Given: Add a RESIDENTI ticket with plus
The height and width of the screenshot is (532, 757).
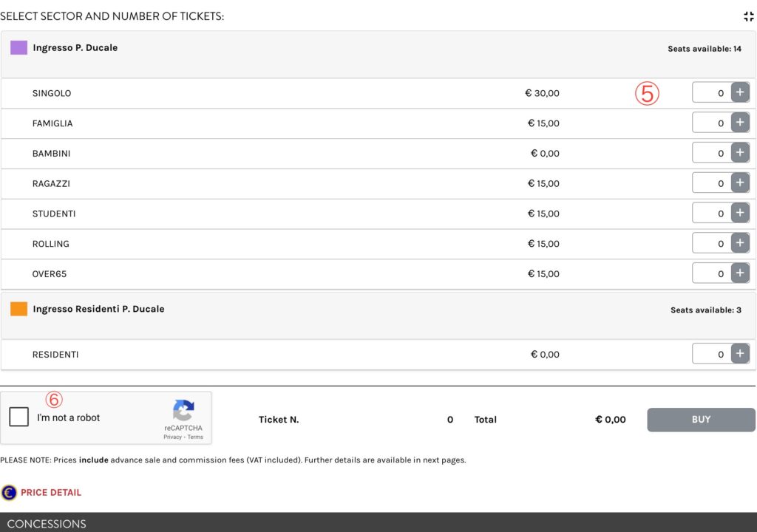Looking at the screenshot, I should 740,354.
